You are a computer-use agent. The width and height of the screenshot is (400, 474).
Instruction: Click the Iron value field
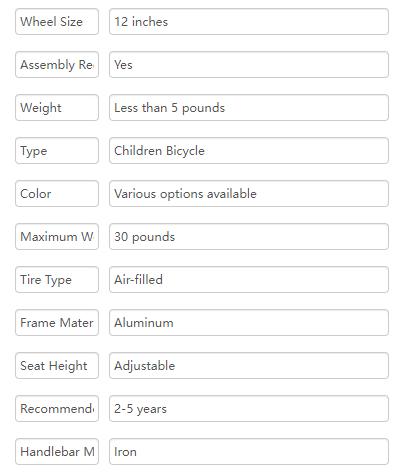pos(249,452)
